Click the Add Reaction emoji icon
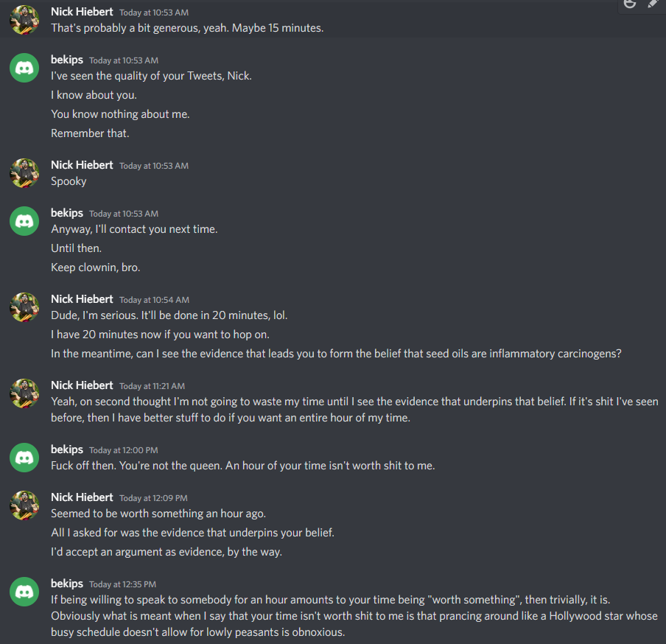This screenshot has height=644, width=666. [x=629, y=4]
